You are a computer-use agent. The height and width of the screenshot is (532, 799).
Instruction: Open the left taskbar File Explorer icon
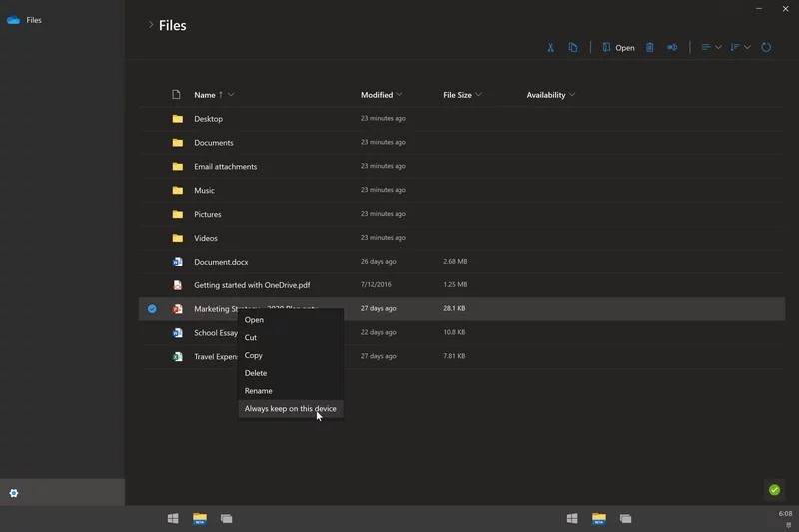(200, 518)
